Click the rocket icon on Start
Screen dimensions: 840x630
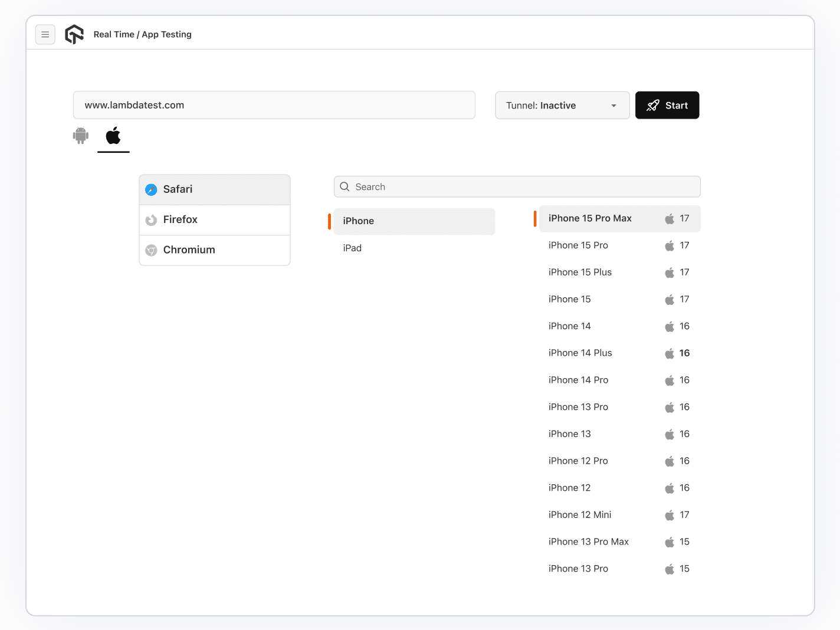click(652, 106)
